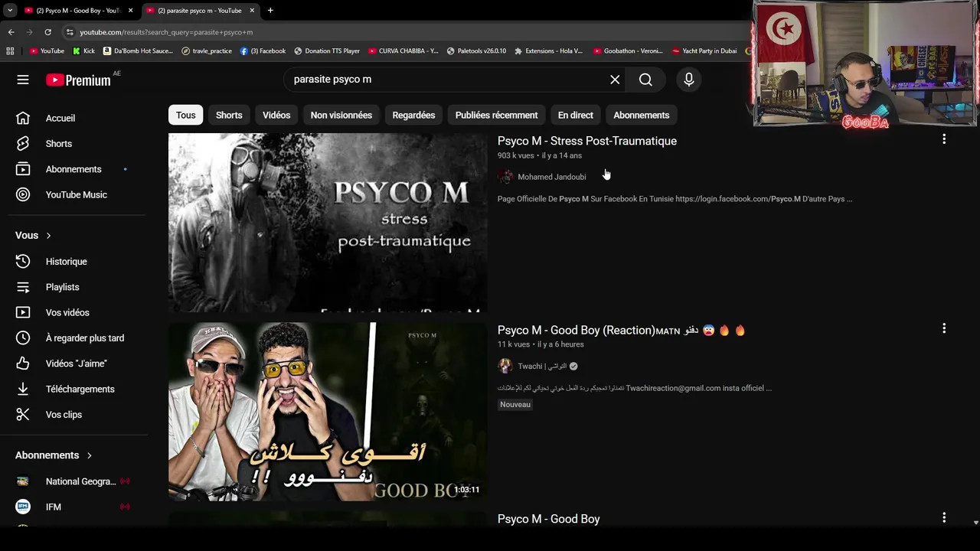Start voice search with microphone
Image resolution: width=980 pixels, height=551 pixels.
(688, 80)
